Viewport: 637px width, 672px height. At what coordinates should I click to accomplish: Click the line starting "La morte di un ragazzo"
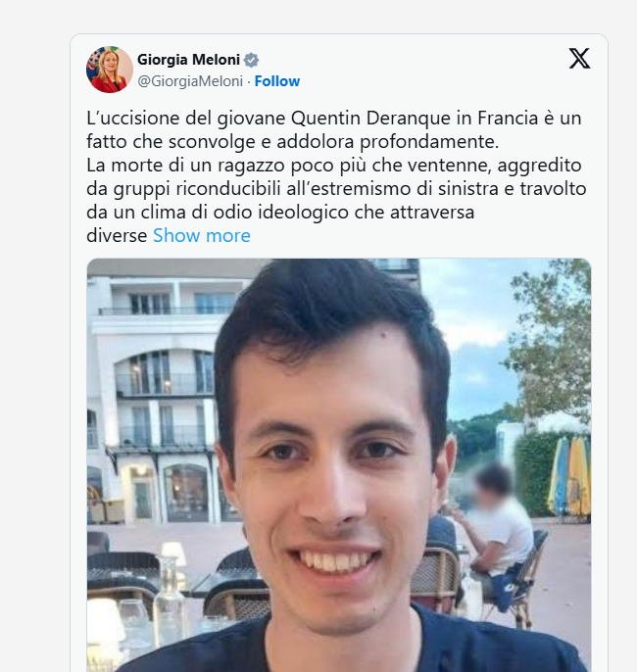(x=334, y=165)
